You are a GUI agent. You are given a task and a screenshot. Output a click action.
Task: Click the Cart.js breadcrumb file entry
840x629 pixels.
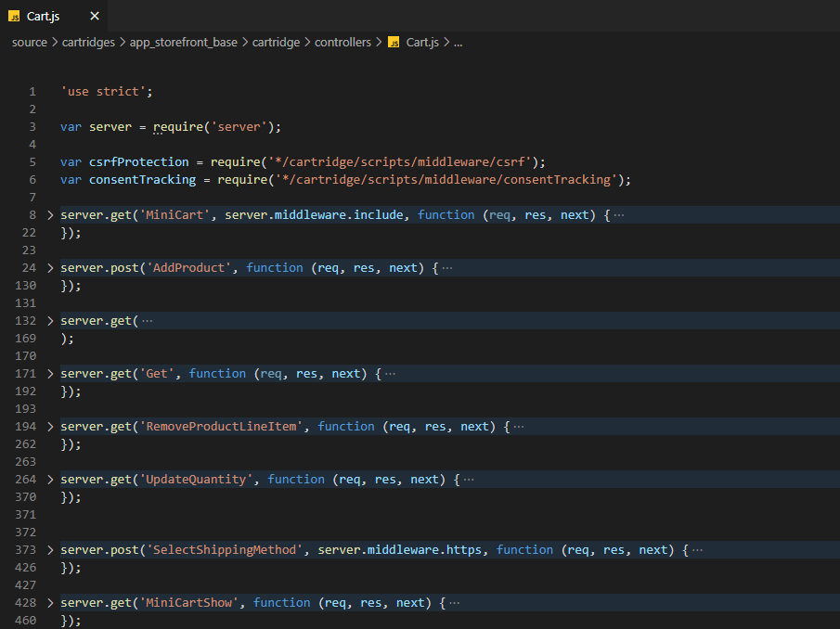coord(422,43)
